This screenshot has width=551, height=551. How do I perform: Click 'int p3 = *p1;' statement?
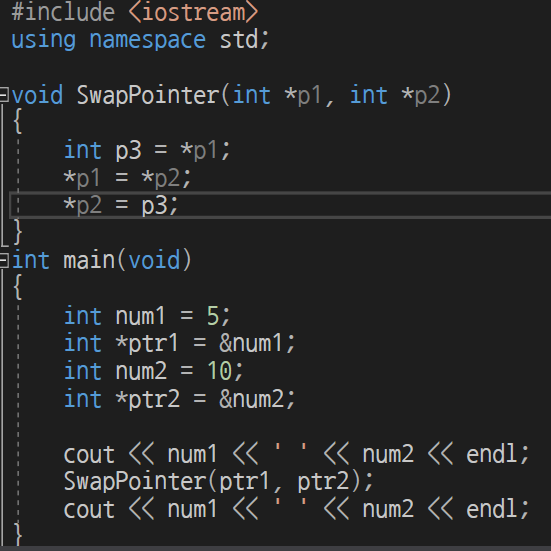point(147,150)
